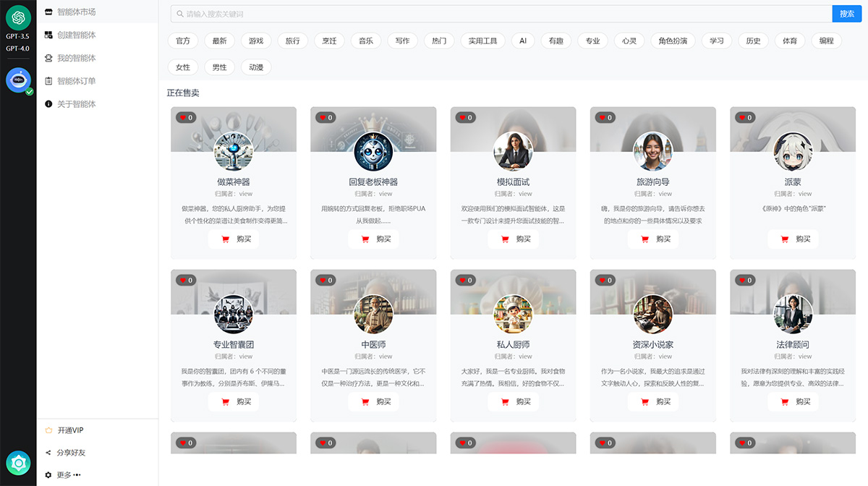Click the 智能体订单 clipboard icon

48,81
